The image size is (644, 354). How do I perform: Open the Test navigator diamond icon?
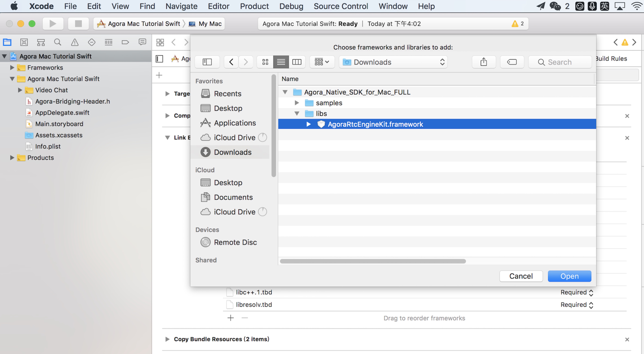pyautogui.click(x=92, y=42)
